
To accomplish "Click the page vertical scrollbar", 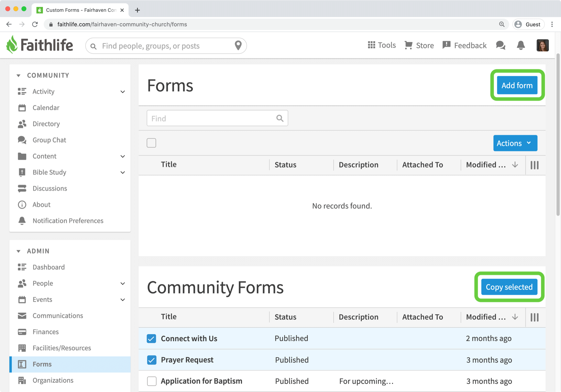I will (x=558, y=134).
